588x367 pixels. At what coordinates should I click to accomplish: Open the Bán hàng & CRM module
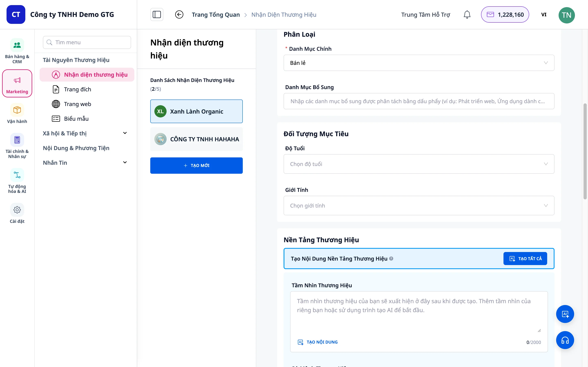coord(17,51)
